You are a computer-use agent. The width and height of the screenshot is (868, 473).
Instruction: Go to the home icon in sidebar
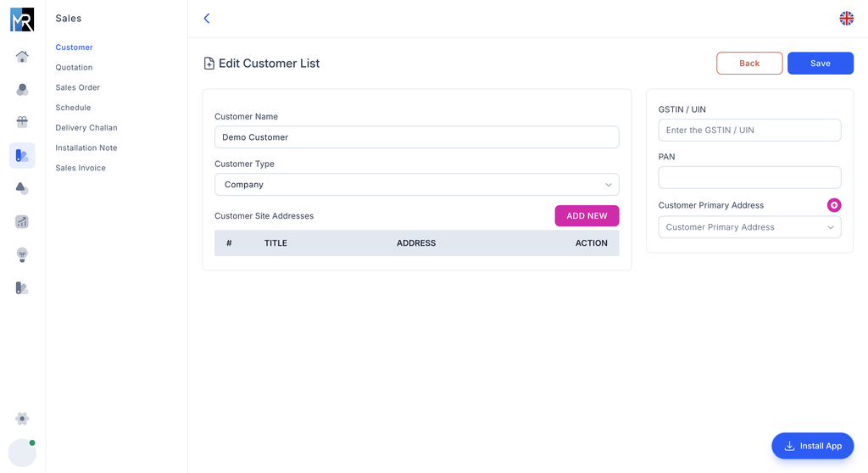click(22, 57)
